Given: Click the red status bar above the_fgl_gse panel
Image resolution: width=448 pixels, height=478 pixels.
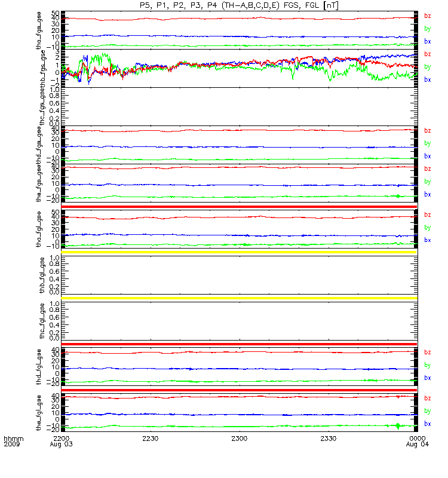Looking at the screenshot, I should [239, 390].
